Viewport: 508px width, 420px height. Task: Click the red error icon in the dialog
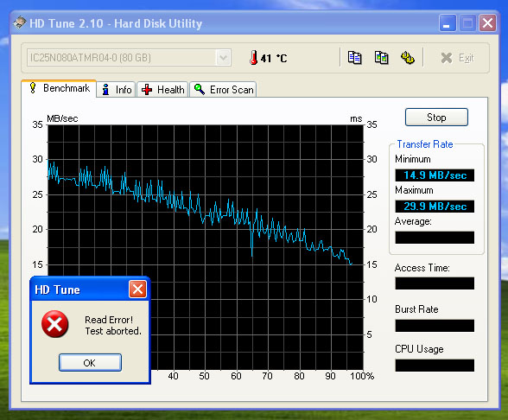pyautogui.click(x=54, y=324)
